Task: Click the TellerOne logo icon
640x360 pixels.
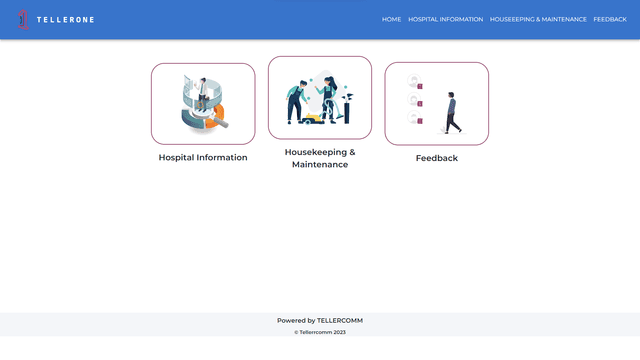Action: (x=23, y=20)
